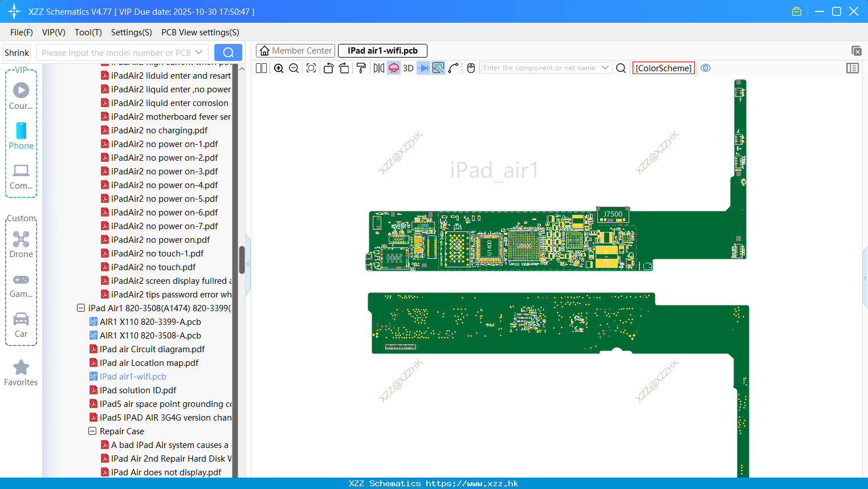868x489 pixels.
Task: Fit PCB board to window
Action: [x=311, y=68]
